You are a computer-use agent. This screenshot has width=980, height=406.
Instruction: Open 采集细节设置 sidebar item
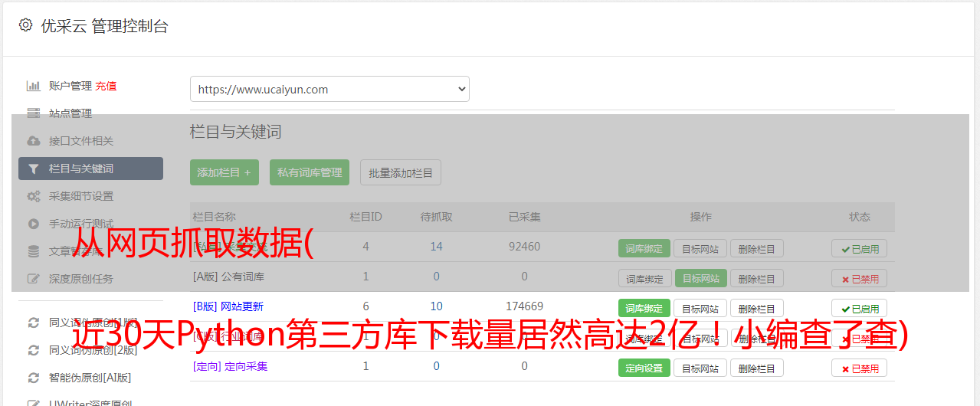(81, 196)
